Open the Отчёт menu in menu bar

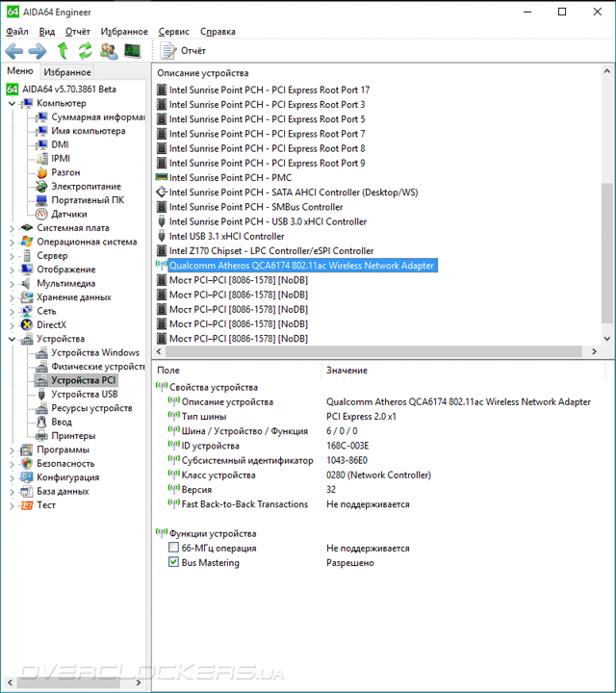78,32
